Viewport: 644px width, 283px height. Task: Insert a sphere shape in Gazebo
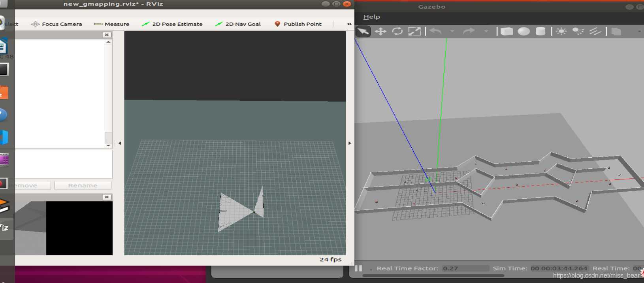pos(523,31)
